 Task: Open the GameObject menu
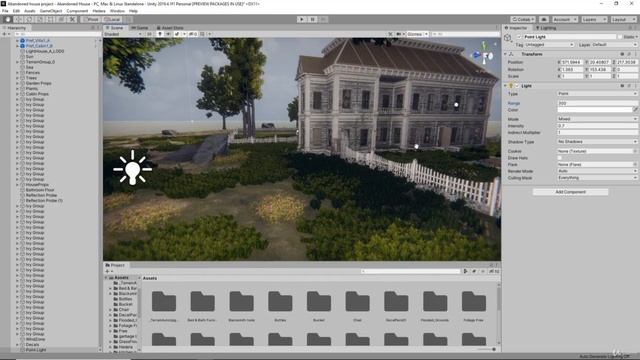click(51, 11)
